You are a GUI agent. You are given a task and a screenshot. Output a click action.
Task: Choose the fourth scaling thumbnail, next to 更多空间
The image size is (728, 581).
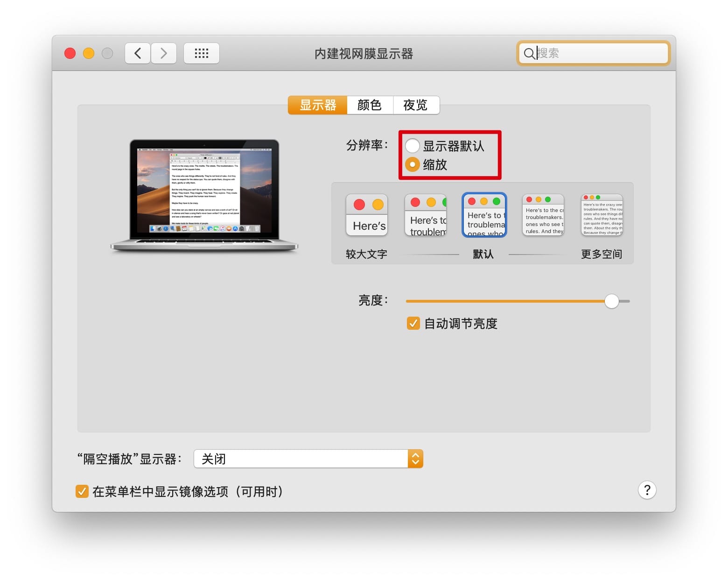(x=543, y=215)
